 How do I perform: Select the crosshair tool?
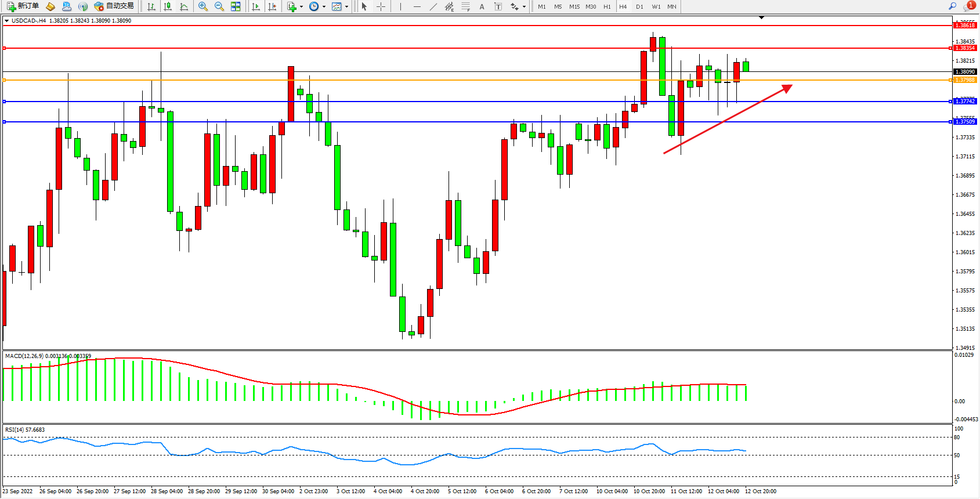381,6
